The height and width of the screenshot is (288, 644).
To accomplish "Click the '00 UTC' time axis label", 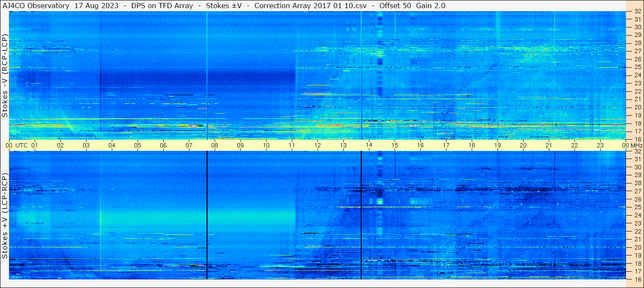I will pyautogui.click(x=16, y=145).
